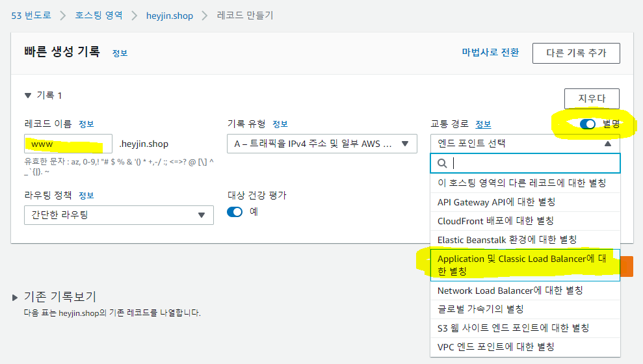643x364 pixels.
Task: Click the 지우다 button
Action: pos(591,98)
